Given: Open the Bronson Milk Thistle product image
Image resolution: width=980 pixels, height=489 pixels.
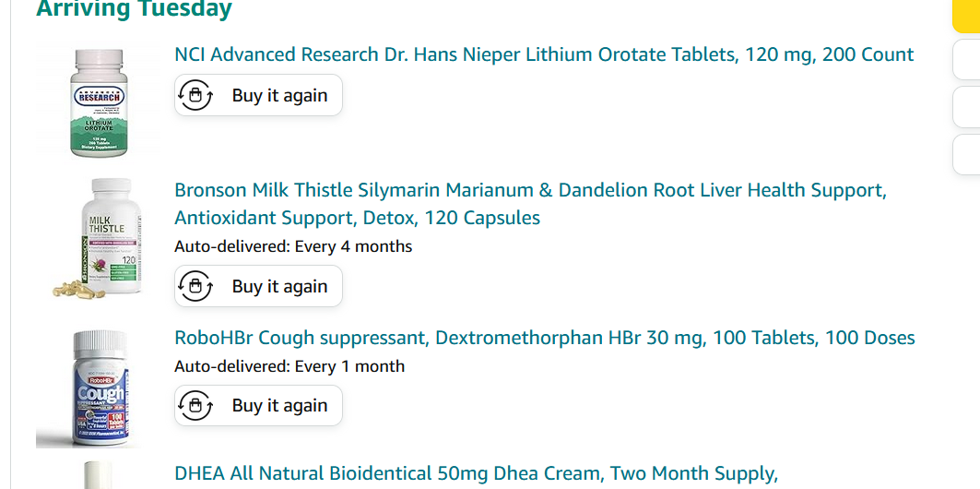Looking at the screenshot, I should [x=98, y=238].
